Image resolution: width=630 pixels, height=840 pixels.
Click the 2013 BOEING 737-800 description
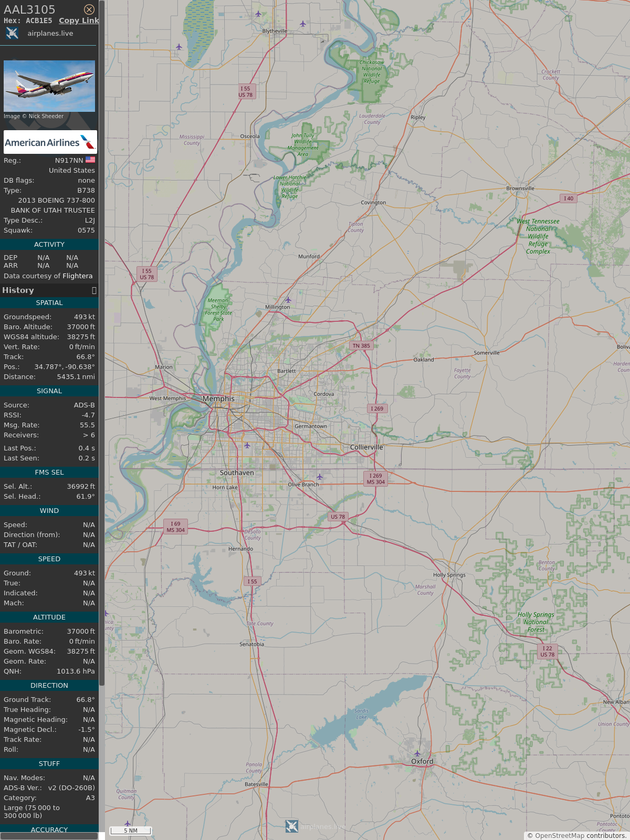[57, 201]
